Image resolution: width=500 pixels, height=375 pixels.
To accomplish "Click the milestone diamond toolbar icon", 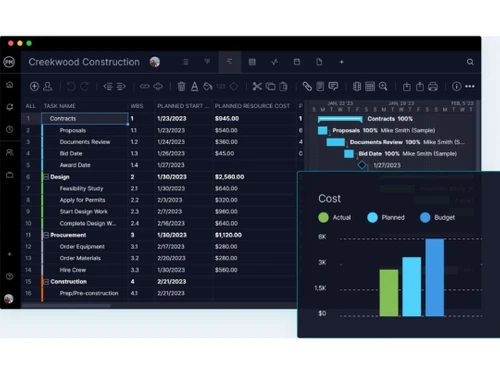I will [234, 86].
